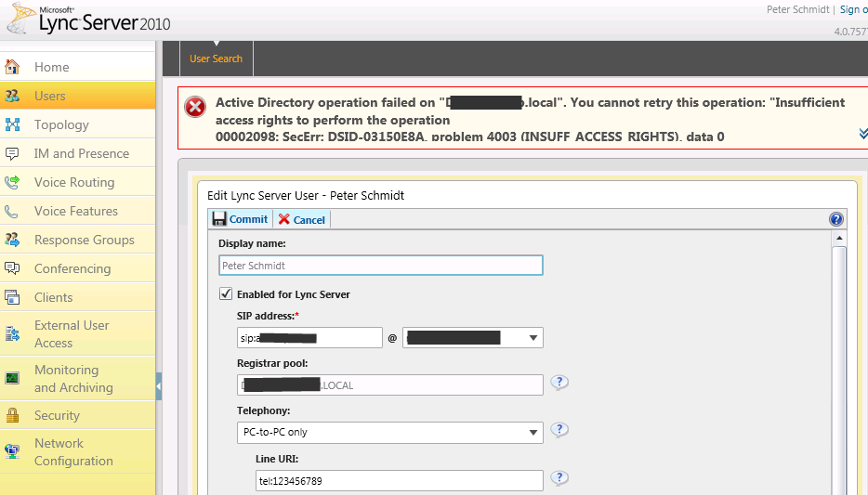
Task: Click help bubble beside Registrar pool
Action: tap(559, 383)
